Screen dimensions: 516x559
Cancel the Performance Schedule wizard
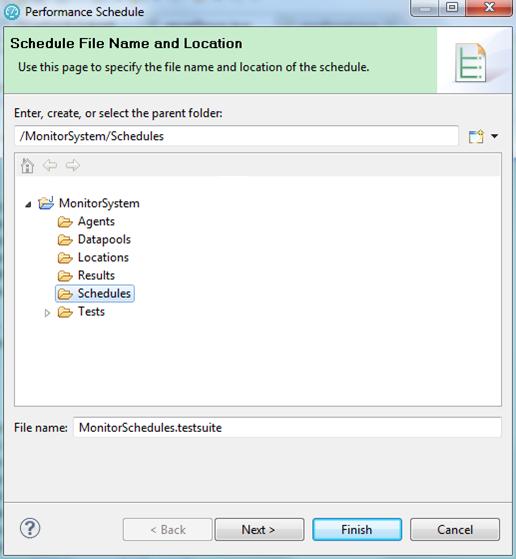click(x=455, y=529)
